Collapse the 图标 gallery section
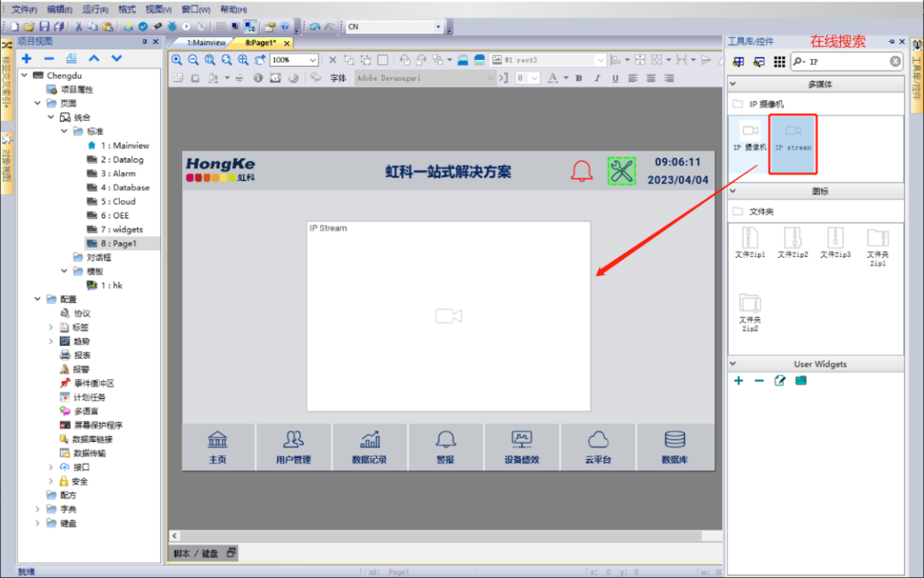The image size is (924, 578). [734, 191]
